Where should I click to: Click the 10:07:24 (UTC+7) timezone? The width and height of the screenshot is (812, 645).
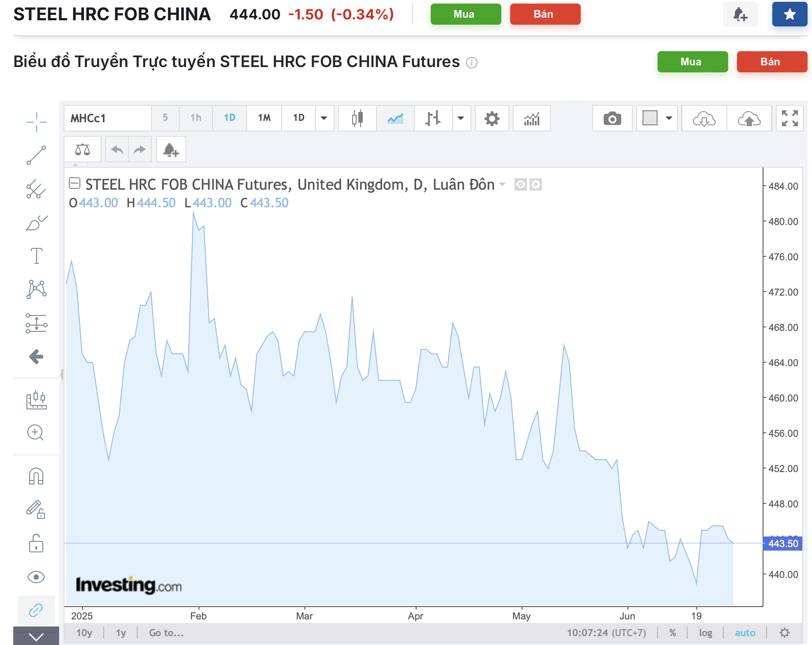point(606,633)
